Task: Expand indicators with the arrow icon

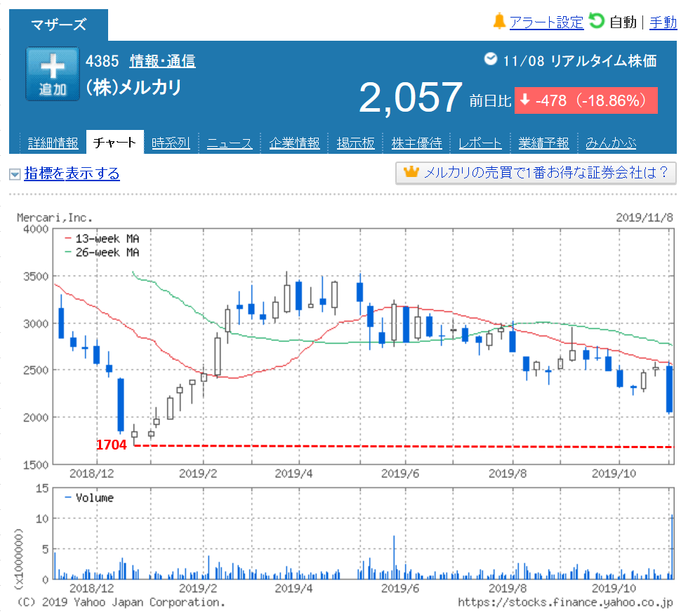Action: pyautogui.click(x=15, y=175)
